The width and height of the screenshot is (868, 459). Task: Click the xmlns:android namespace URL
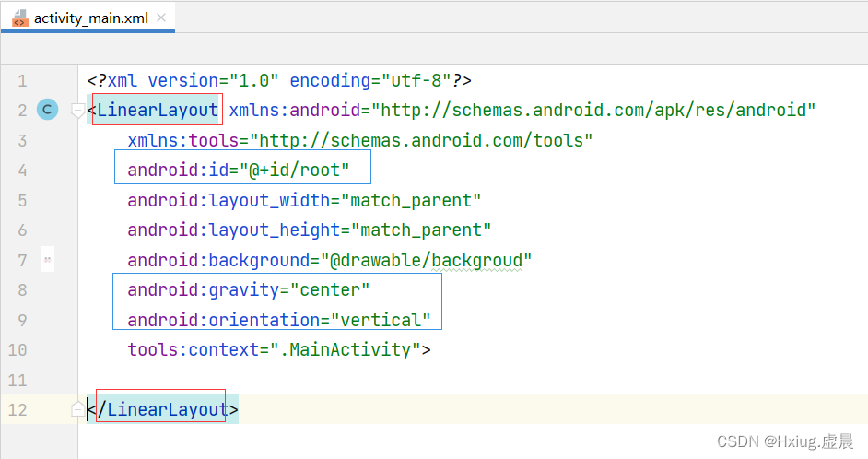click(x=594, y=111)
